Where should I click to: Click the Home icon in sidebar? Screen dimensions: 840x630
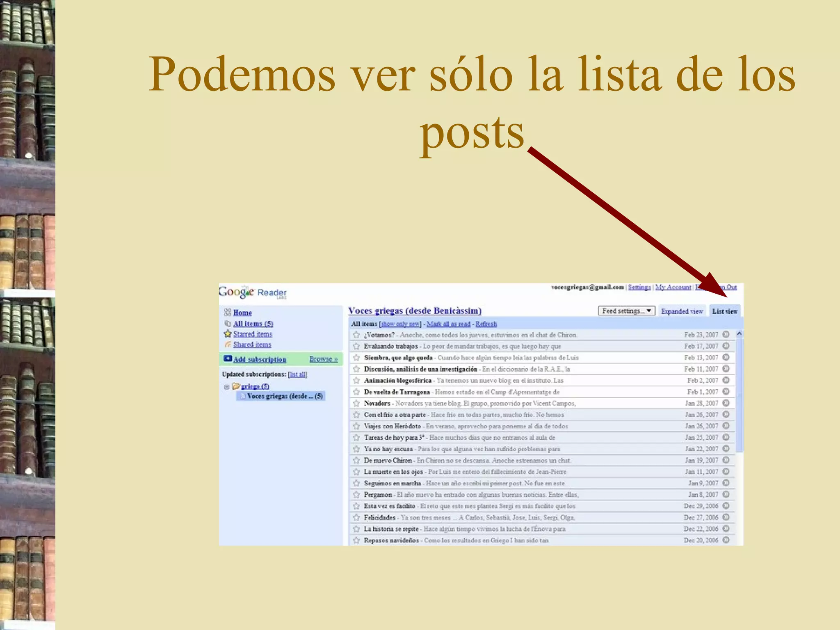point(228,313)
